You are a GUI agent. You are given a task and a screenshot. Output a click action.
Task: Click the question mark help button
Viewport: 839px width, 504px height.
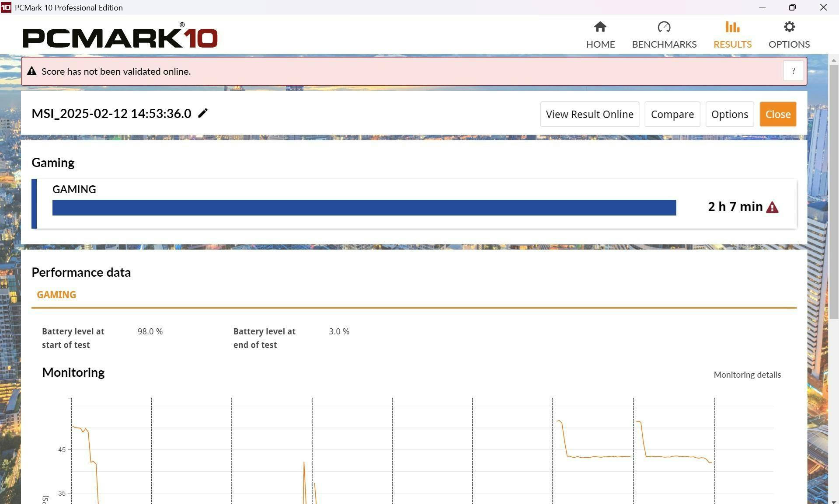[793, 71]
